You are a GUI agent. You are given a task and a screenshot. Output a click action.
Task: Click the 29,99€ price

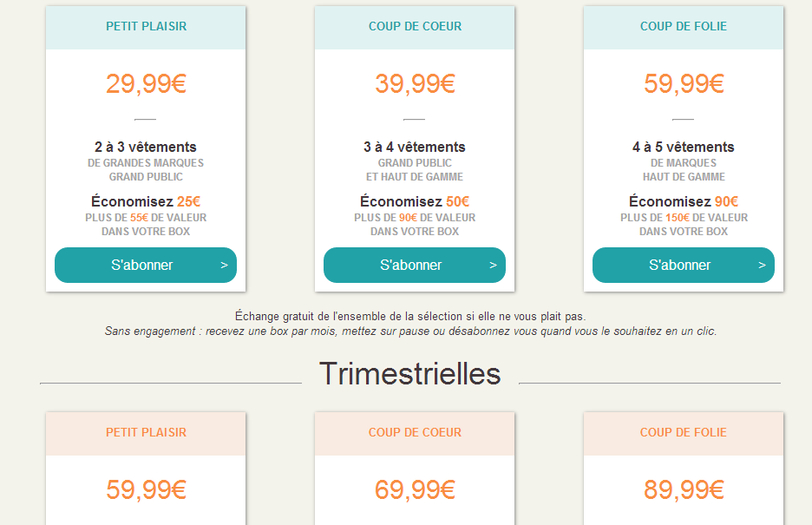click(146, 84)
